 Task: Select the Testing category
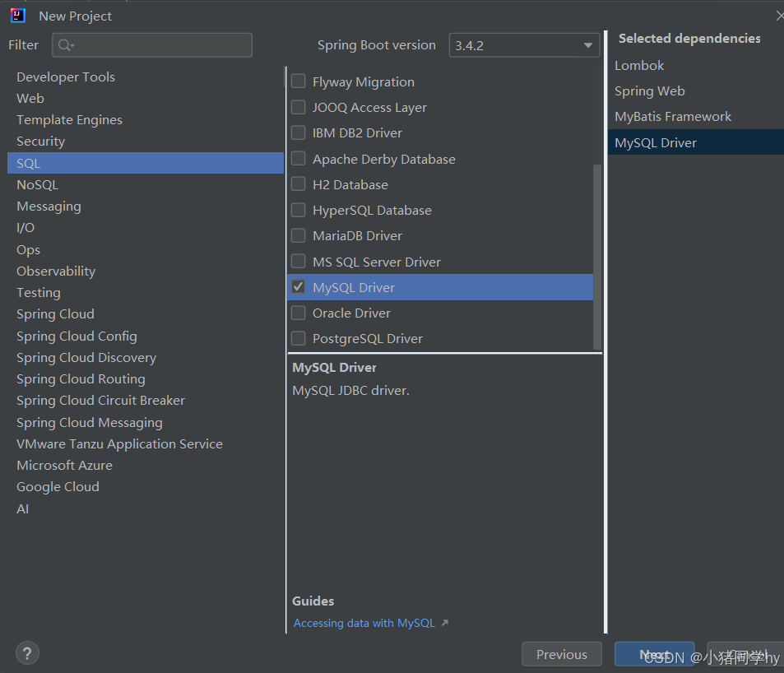point(146,293)
